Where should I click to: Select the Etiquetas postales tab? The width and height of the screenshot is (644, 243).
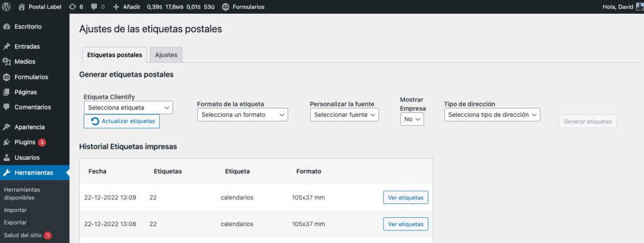[x=114, y=55]
